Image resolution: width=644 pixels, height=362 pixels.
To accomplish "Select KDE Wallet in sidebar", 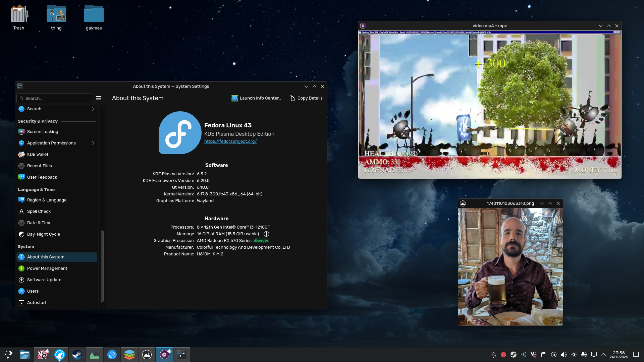I will click(x=38, y=155).
